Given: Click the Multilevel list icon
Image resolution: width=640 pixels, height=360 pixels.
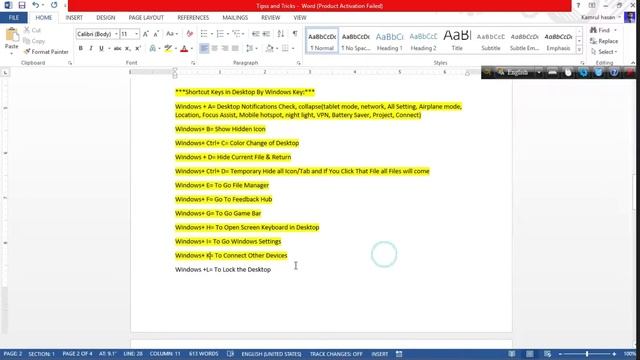Looking at the screenshot, I should pos(236,34).
